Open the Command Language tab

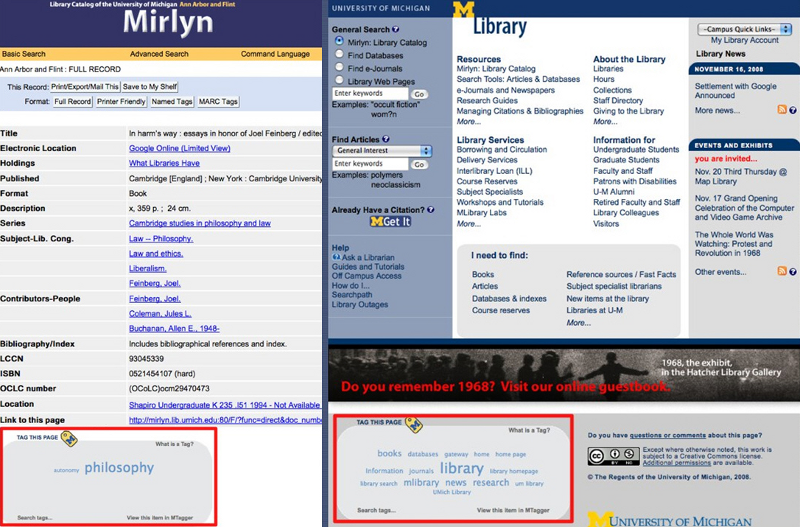click(274, 53)
